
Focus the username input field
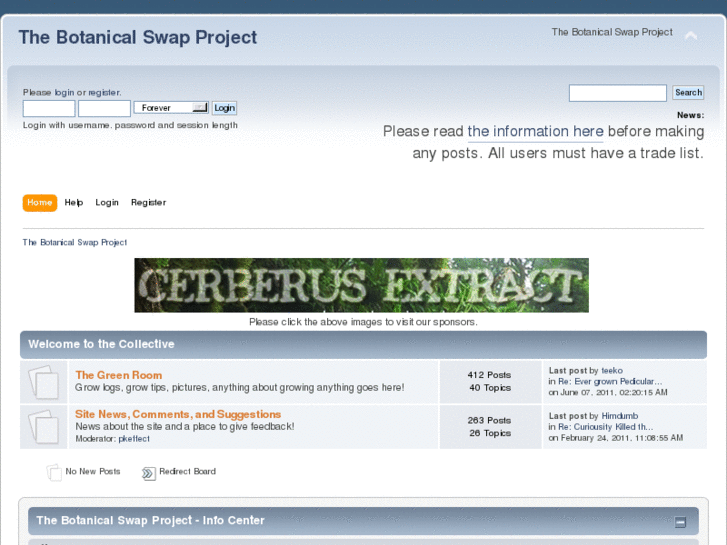coord(49,109)
